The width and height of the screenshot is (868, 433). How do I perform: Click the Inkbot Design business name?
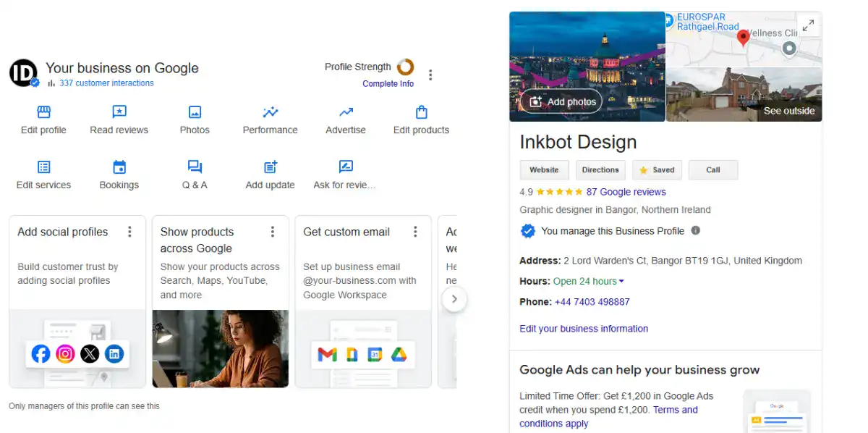pyautogui.click(x=578, y=142)
